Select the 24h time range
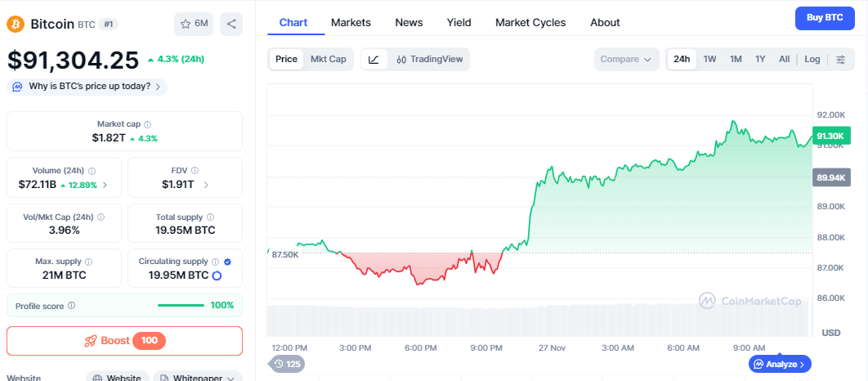 click(x=682, y=60)
